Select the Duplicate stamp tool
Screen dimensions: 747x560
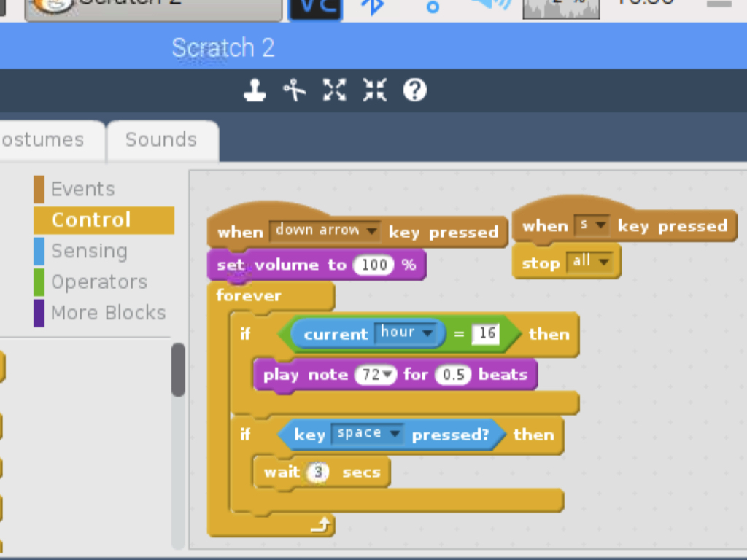(255, 90)
